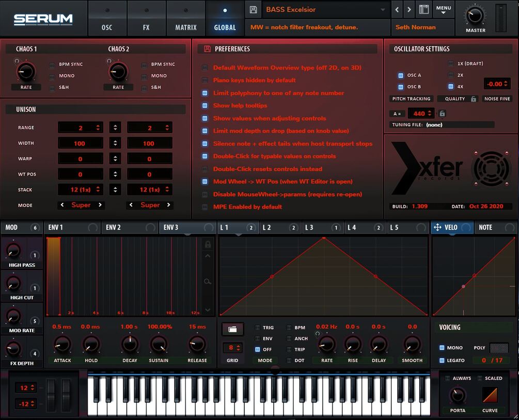Select next unison mode for oscillator B
The image size is (519, 420).
pyautogui.click(x=169, y=205)
